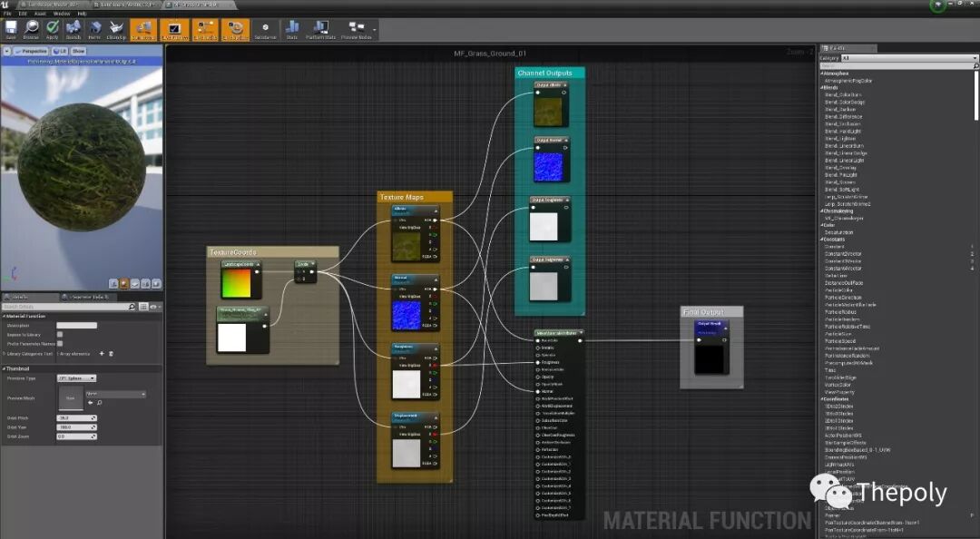
Task: Open the Primitive Type dropdown
Action: point(77,378)
